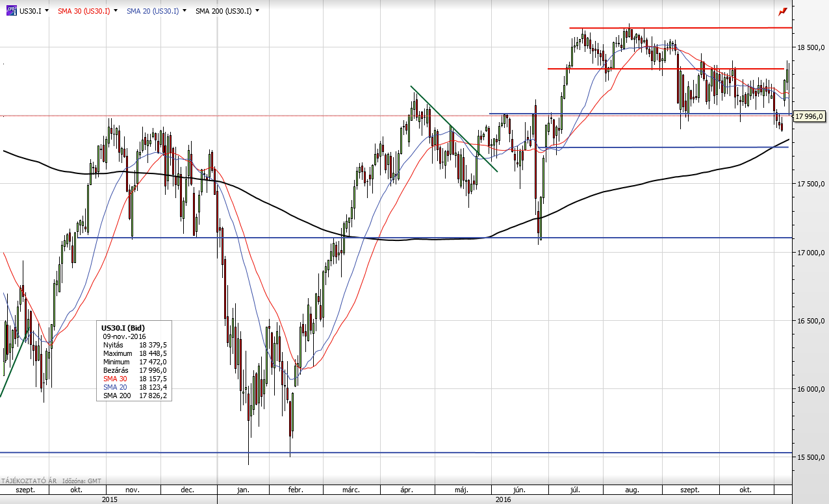This screenshot has width=829, height=504.
Task: Click the dec. month label on the time axis
Action: pos(188,490)
